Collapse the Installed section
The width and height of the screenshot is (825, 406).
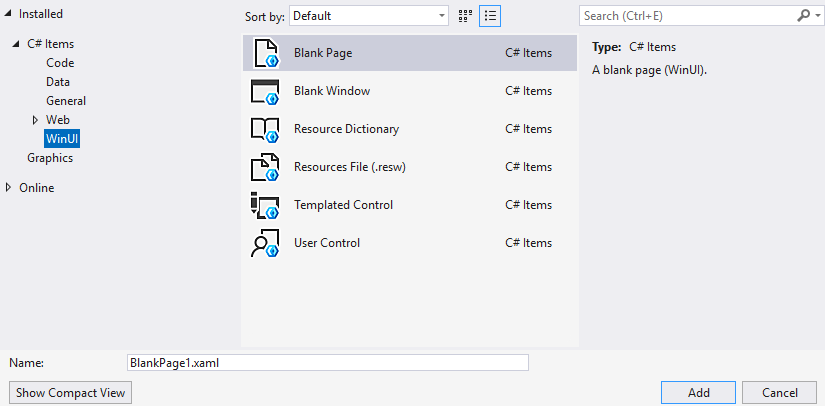click(x=10, y=14)
